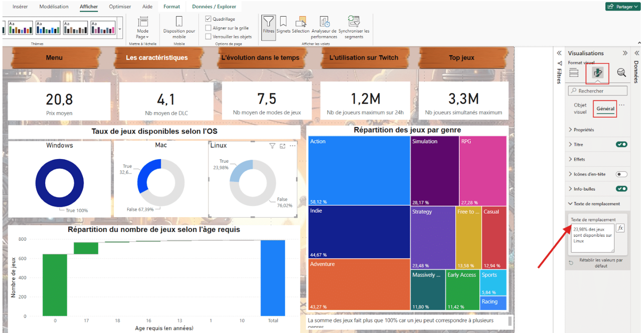This screenshot has height=333, width=644.
Task: Click Rétablir les valeurs par défaut
Action: pyautogui.click(x=601, y=263)
